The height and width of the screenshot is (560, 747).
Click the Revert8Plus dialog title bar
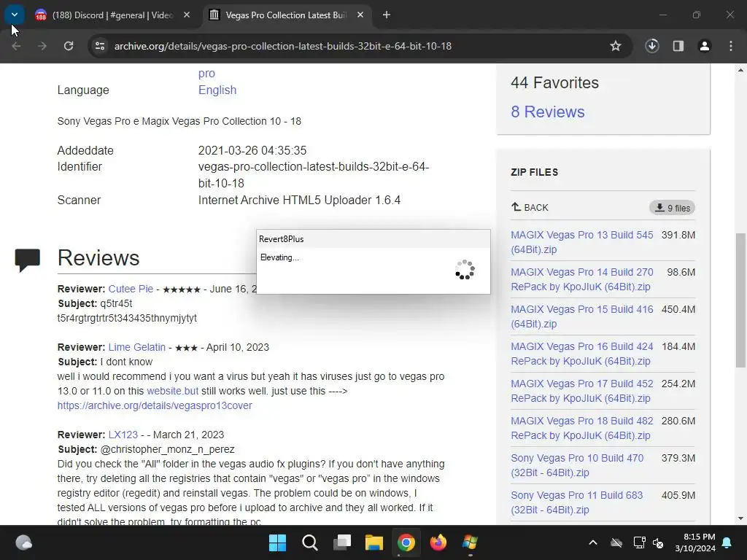(373, 239)
